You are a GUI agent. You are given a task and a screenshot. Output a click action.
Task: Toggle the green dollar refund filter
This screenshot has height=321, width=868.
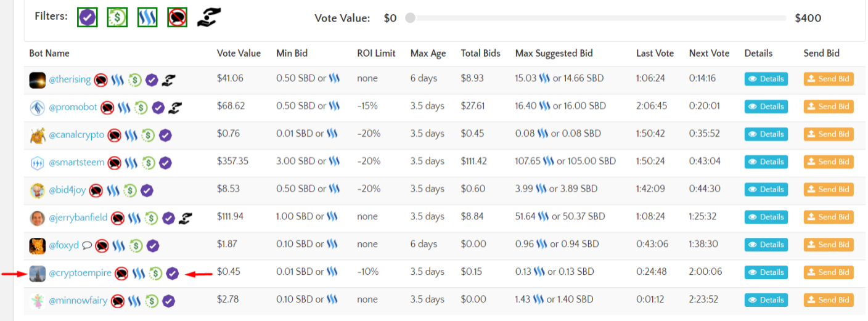tap(117, 17)
